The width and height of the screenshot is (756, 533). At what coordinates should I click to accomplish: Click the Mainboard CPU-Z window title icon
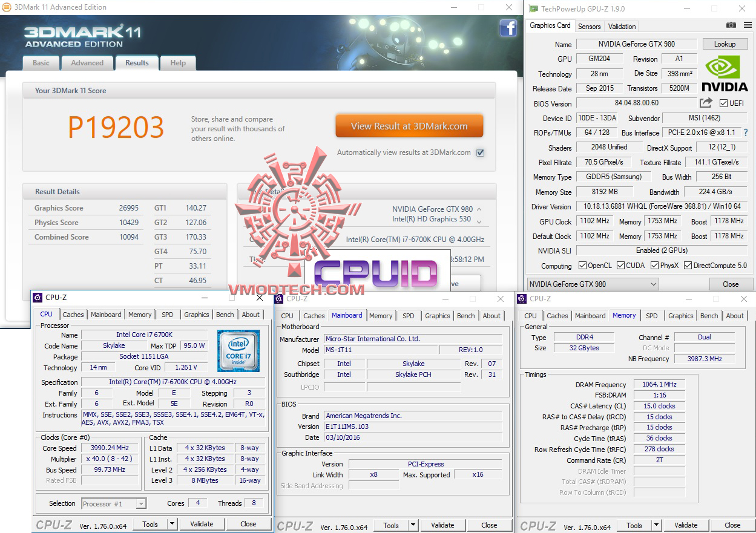click(279, 299)
